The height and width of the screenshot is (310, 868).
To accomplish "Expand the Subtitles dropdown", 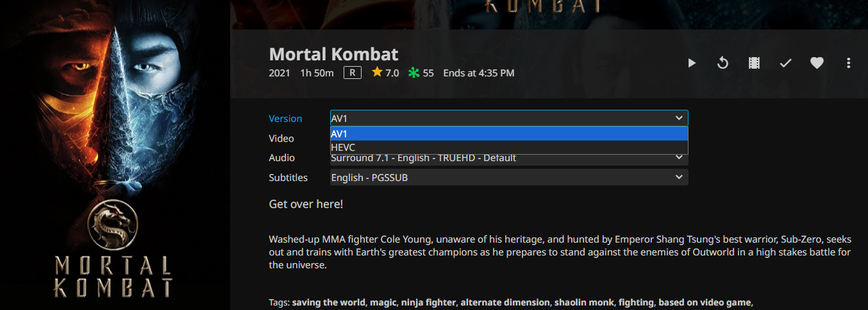I will pos(508,177).
